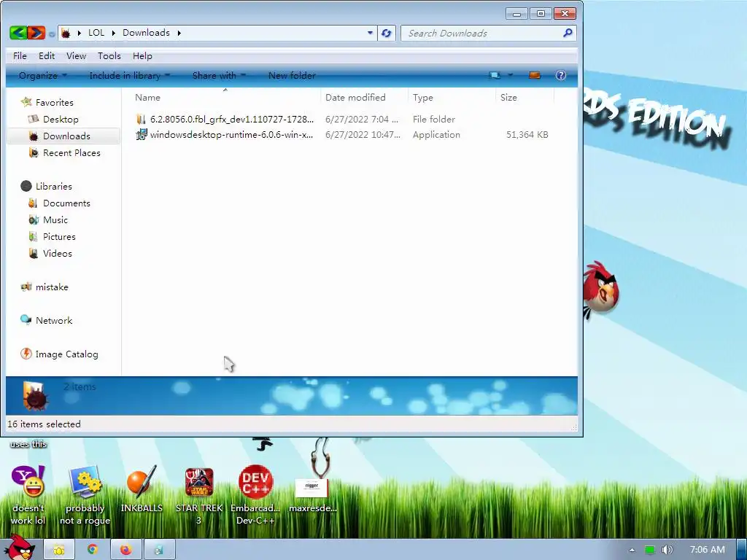Image resolution: width=747 pixels, height=560 pixels.
Task: Select Favorites in the navigation pane
Action: click(x=54, y=102)
